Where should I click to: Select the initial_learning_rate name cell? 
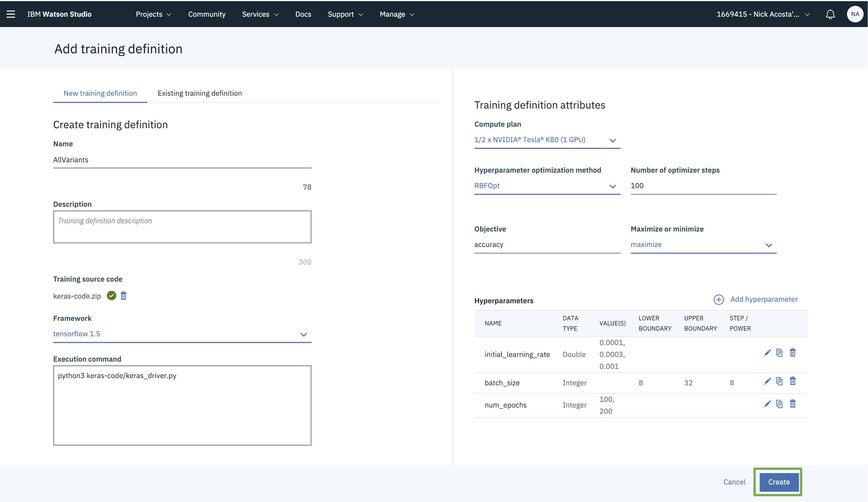[517, 354]
